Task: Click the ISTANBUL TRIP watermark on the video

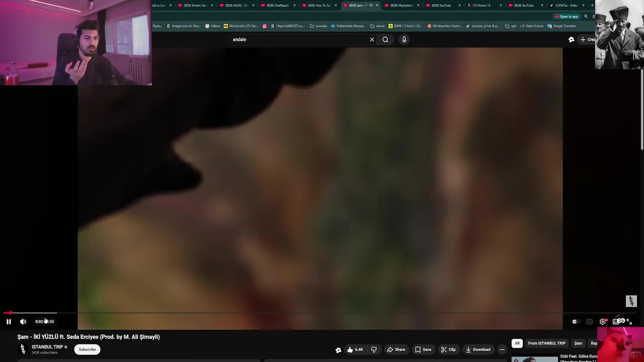Action: coord(631,301)
